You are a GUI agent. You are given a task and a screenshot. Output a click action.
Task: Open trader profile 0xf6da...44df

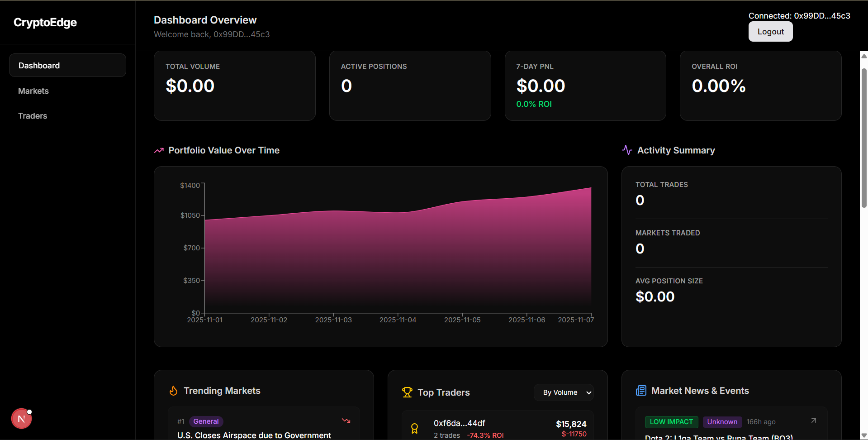(459, 423)
